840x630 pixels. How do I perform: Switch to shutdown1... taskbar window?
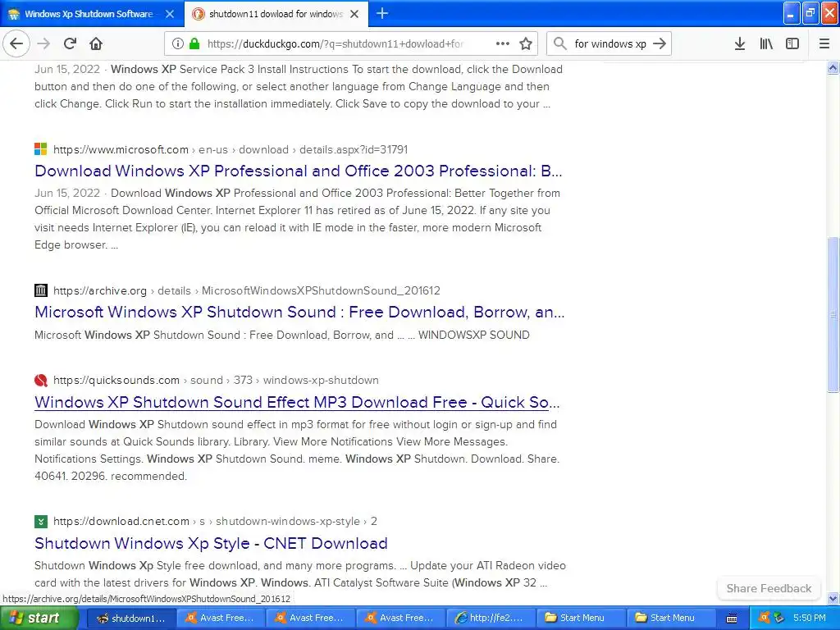[x=131, y=618]
